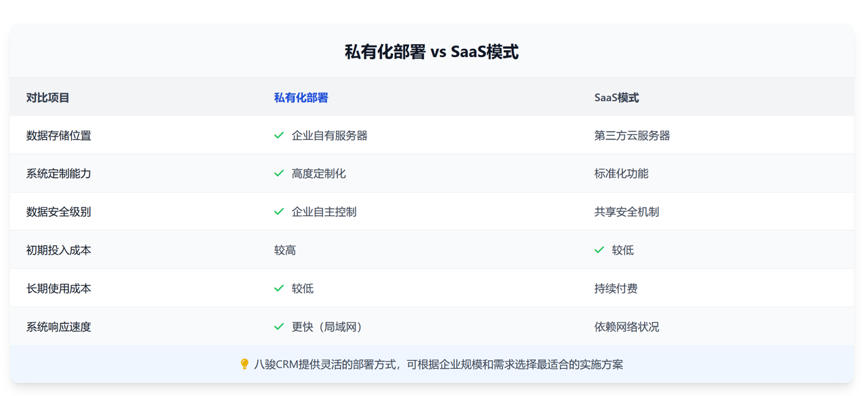The width and height of the screenshot is (868, 396).
Task: Click the check icon in 长期使用成本 row
Action: (x=279, y=288)
